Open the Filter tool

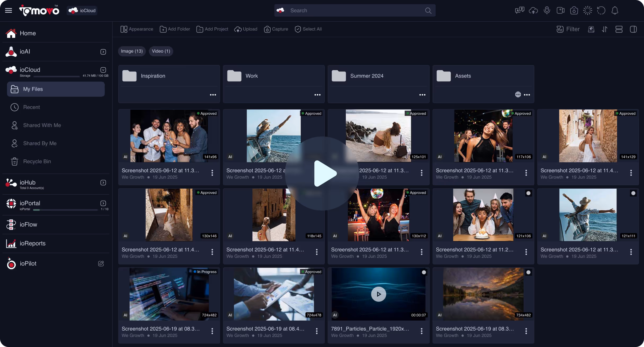pyautogui.click(x=568, y=29)
